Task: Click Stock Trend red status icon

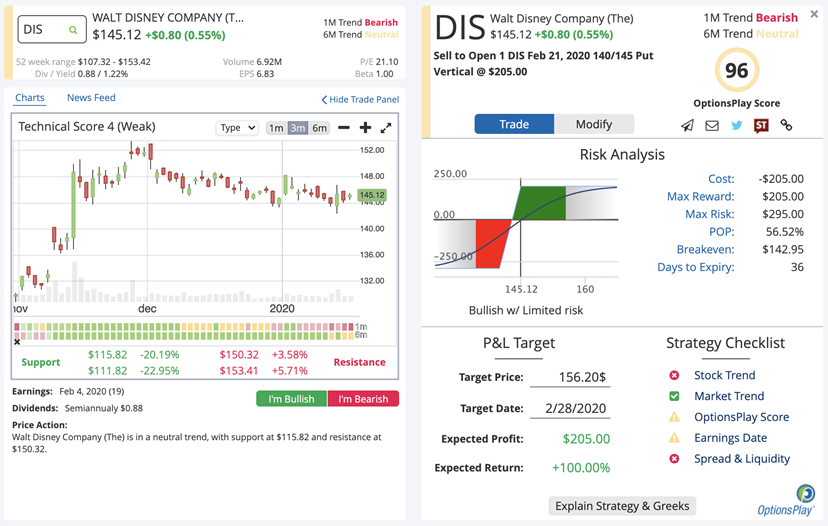Action: coord(674,375)
